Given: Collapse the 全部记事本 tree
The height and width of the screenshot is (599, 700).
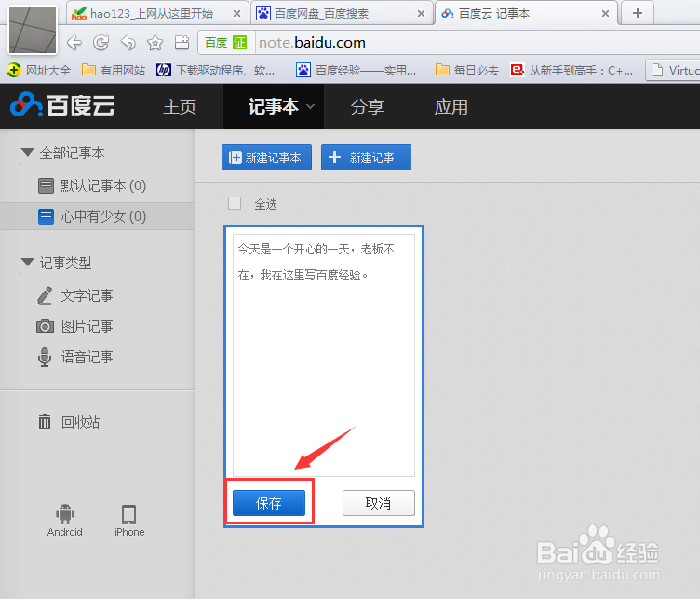Looking at the screenshot, I should (28, 153).
